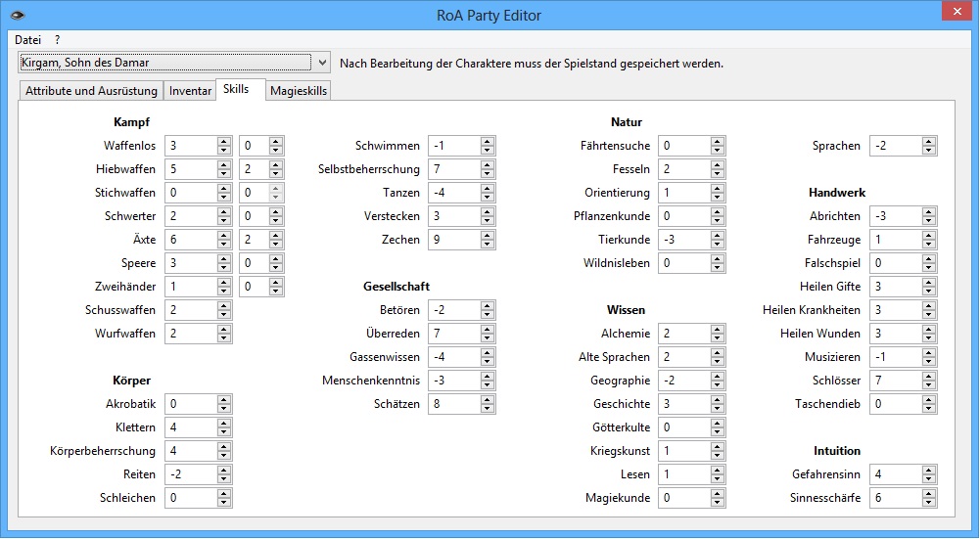
Task: Decrease the Schlösser skill value
Action: pos(929,384)
